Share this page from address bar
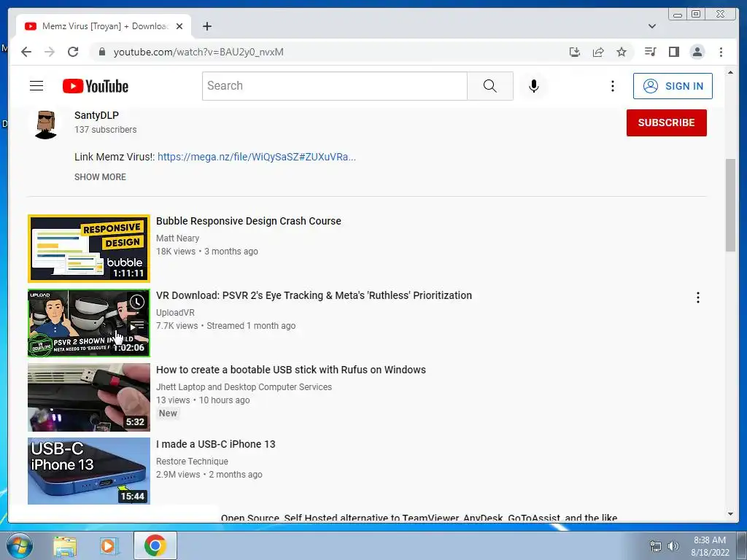 coord(598,52)
